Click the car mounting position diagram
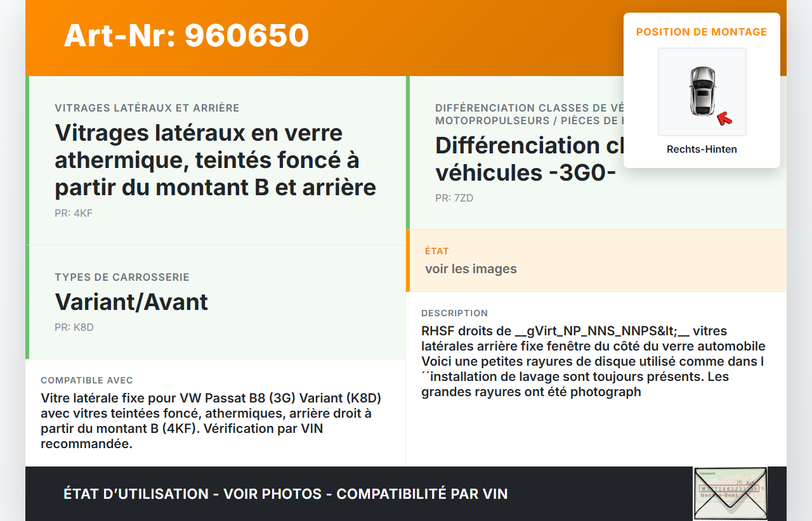The image size is (812, 521). (702, 92)
